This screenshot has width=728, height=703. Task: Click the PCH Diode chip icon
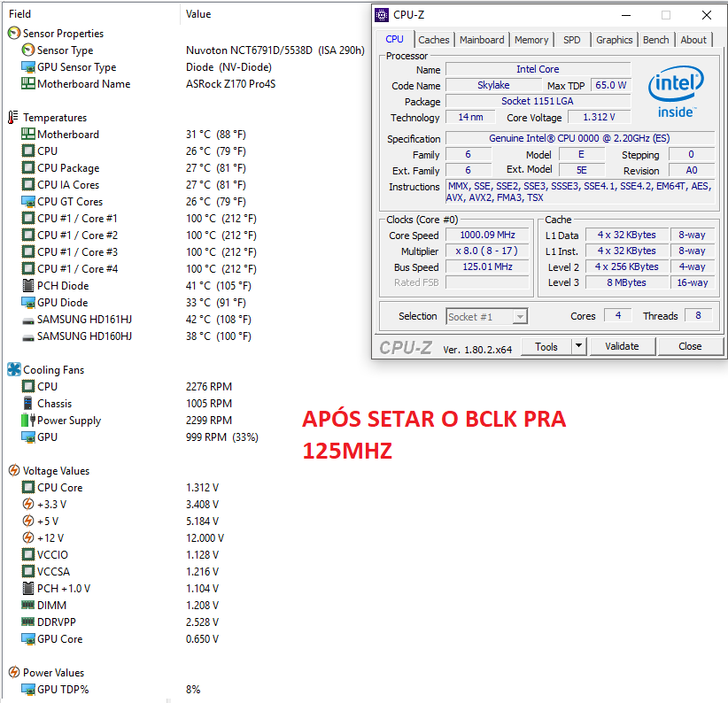(28, 285)
